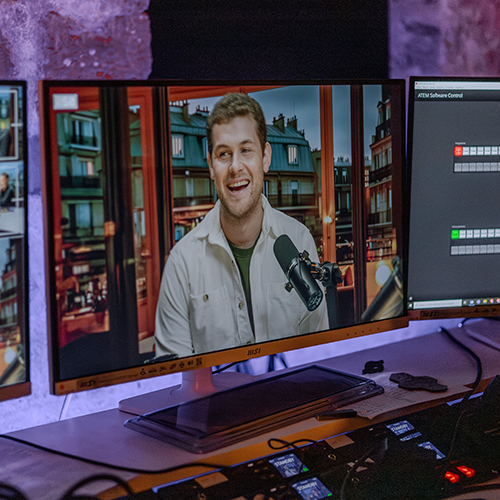
Task: Click first grey button in lower Preview row
Action: click(455, 250)
